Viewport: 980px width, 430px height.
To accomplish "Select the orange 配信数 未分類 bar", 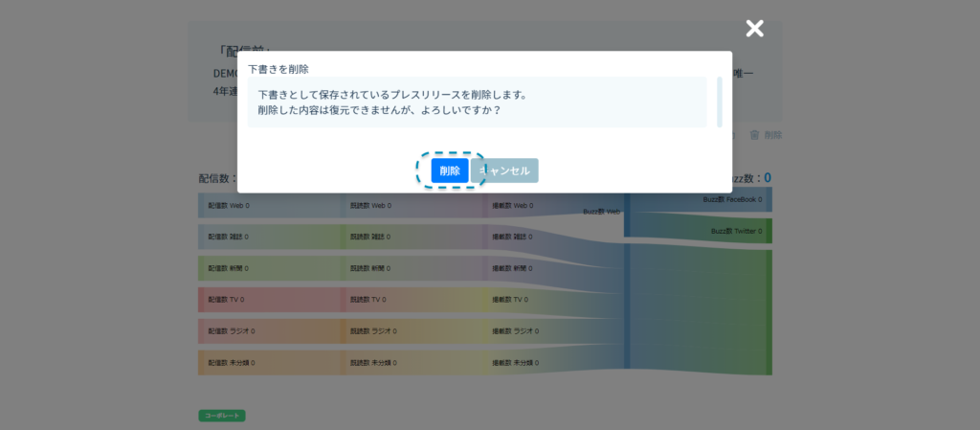I will point(231,363).
